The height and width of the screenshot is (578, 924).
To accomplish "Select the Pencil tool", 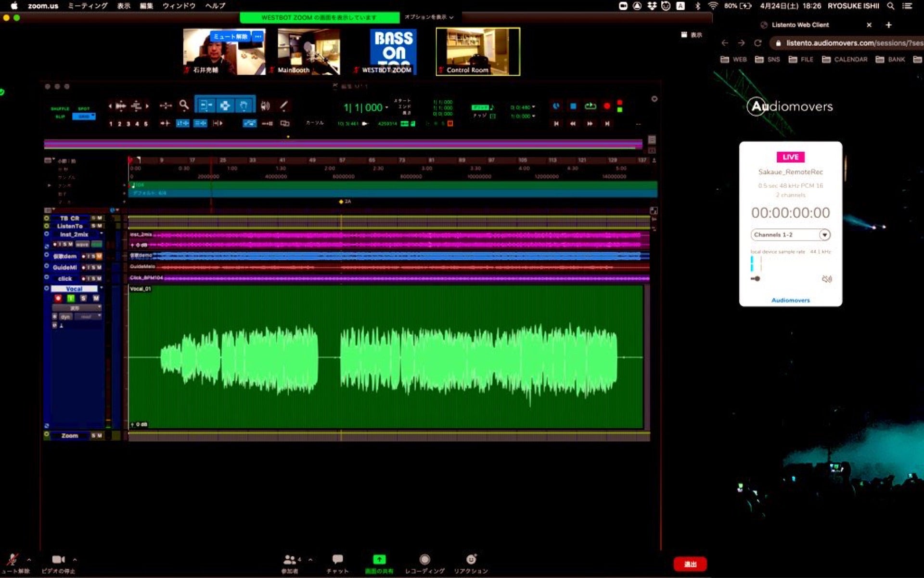I will click(284, 105).
